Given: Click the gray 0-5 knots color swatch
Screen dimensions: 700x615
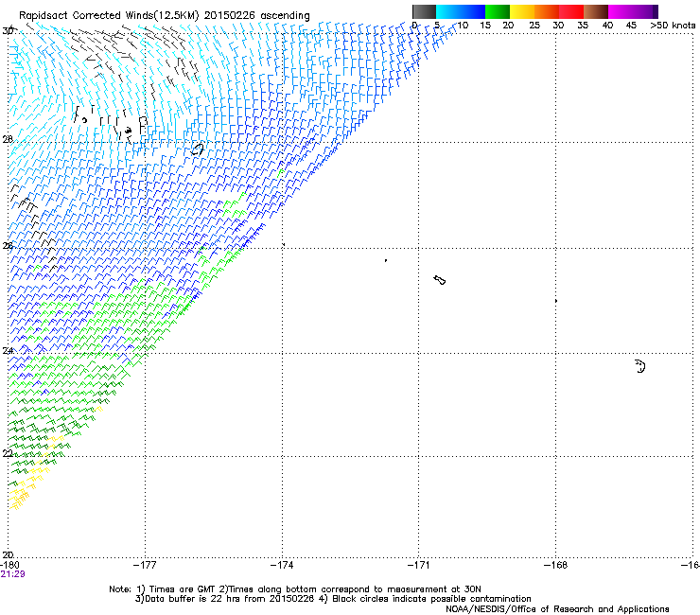Looking at the screenshot, I should coord(424,11).
